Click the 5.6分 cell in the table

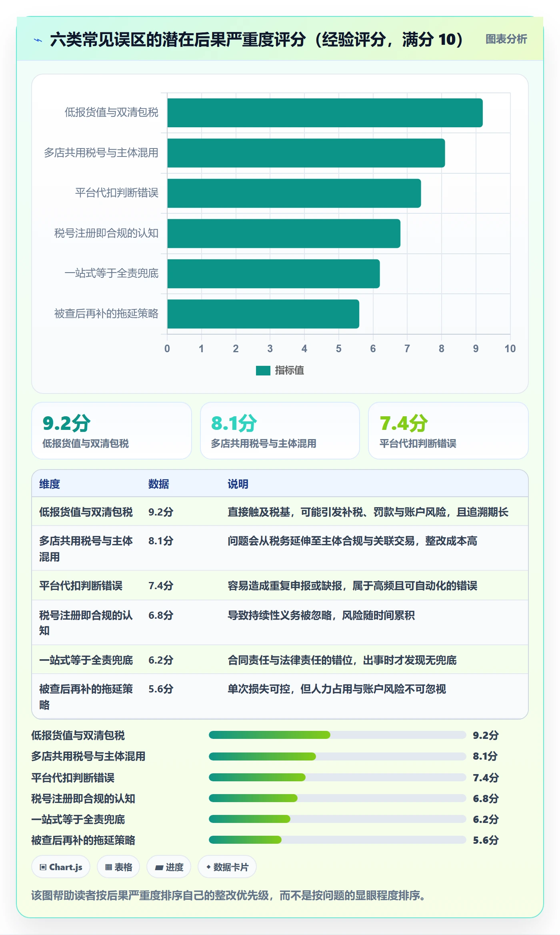(161, 689)
